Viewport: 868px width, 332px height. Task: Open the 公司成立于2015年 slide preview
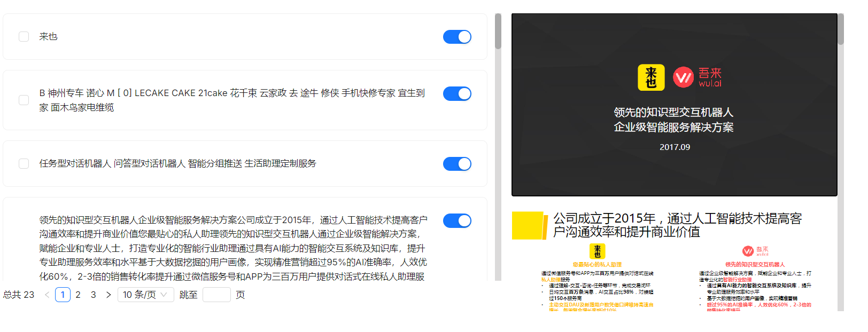click(x=675, y=260)
